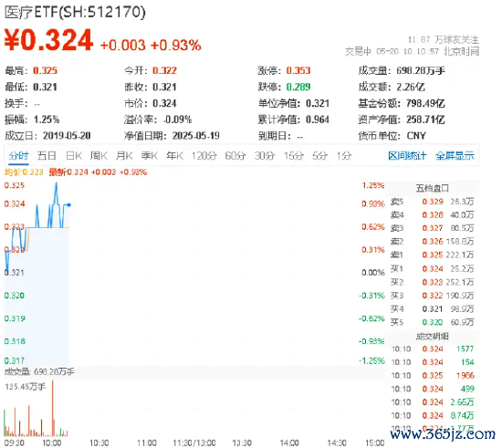Click the 净值日期 2025-05-19 value
The height and width of the screenshot is (448, 502).
196,136
